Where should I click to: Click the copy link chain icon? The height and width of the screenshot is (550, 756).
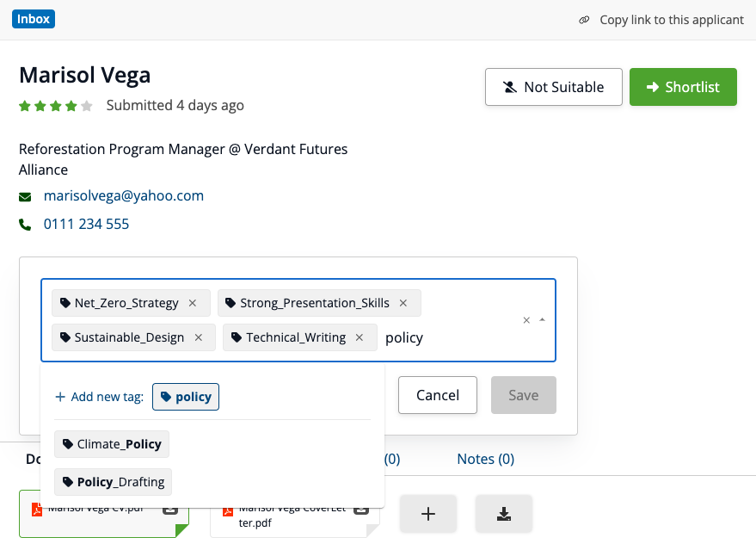point(585,20)
